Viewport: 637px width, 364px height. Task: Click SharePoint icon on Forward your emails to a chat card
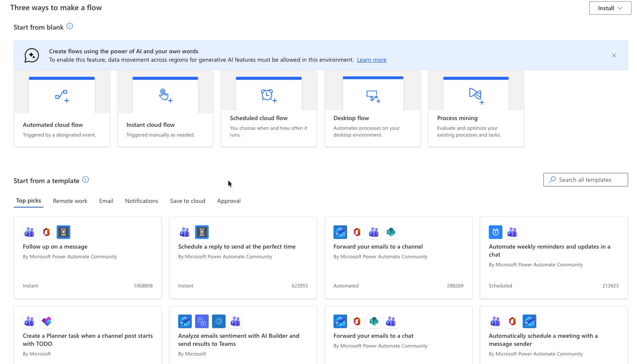click(374, 321)
